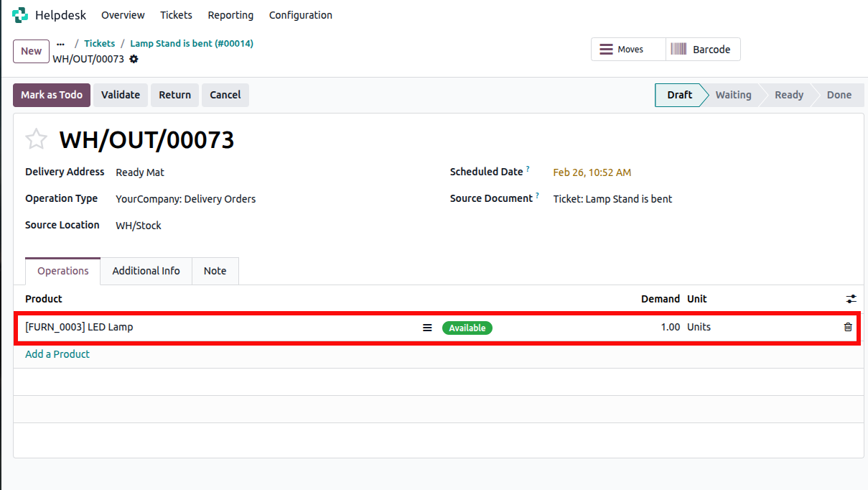The height and width of the screenshot is (490, 868).
Task: Select the Done status stage
Action: 839,95
